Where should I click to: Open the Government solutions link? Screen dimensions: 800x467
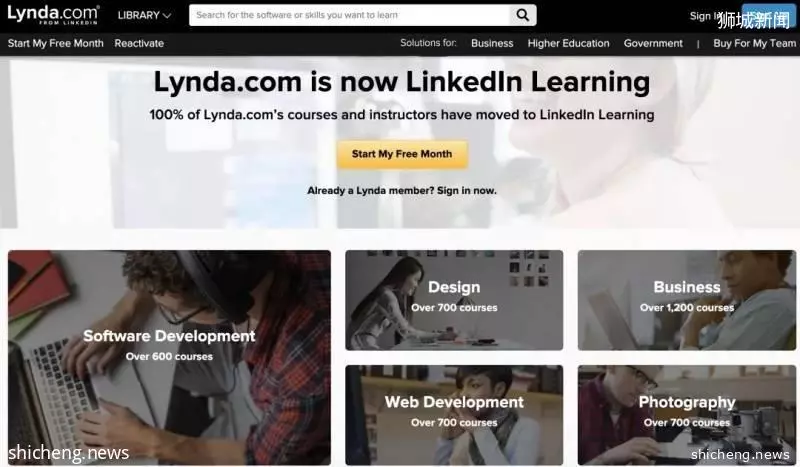[653, 43]
